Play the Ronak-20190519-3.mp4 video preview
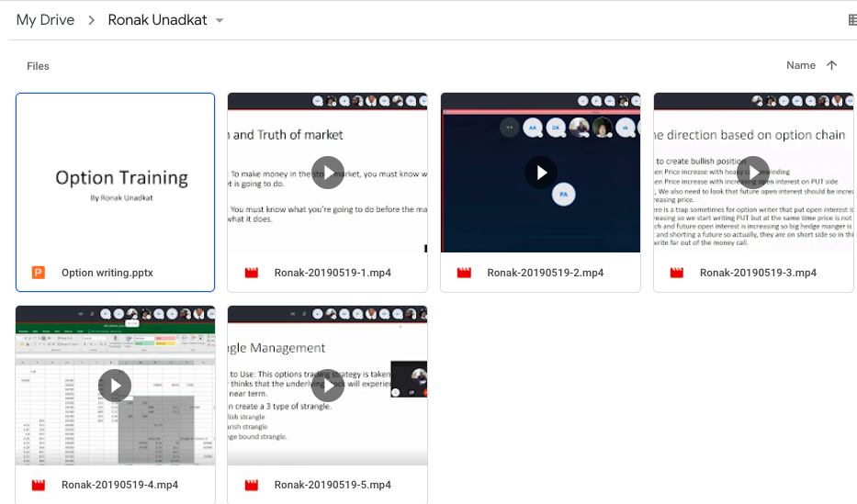 tap(753, 173)
